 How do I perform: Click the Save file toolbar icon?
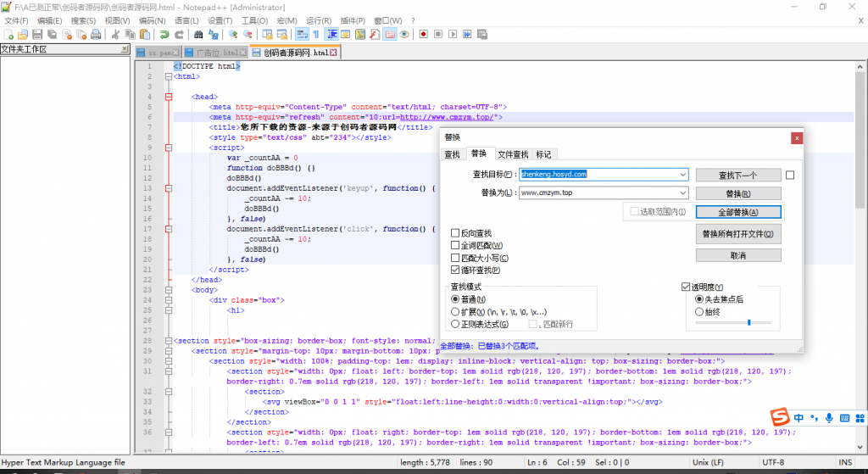coord(37,35)
